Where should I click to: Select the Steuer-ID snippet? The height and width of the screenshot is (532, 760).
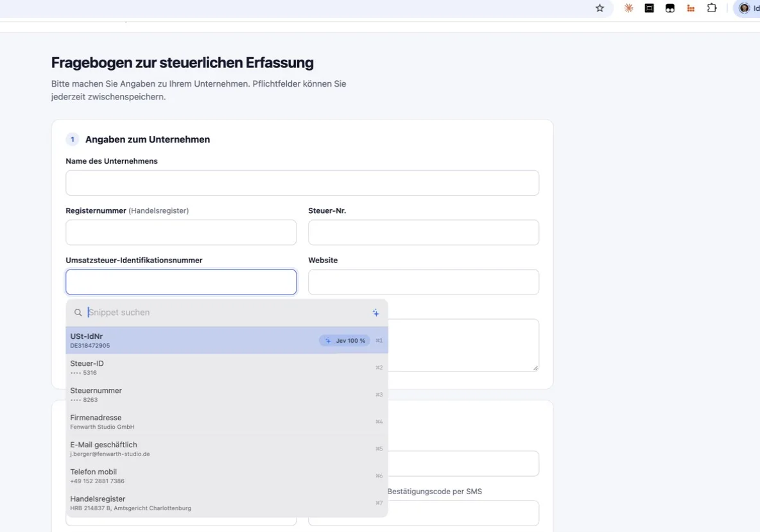tap(227, 367)
